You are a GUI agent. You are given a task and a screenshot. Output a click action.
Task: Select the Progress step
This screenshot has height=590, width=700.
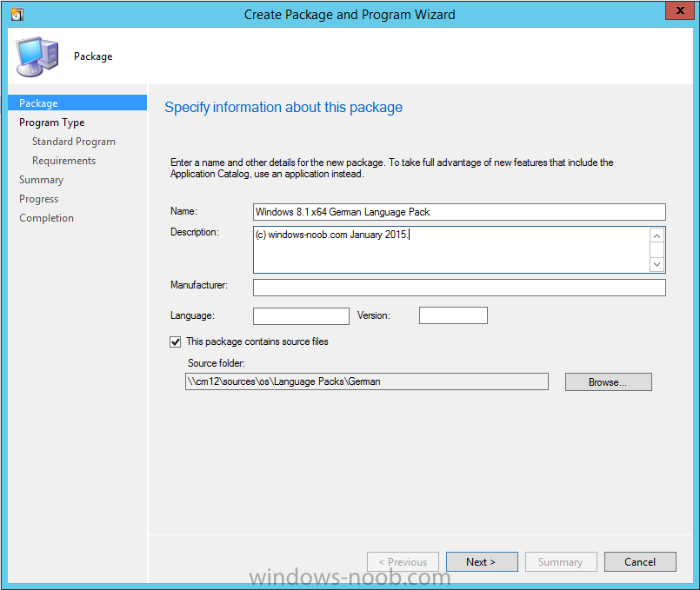tap(38, 199)
